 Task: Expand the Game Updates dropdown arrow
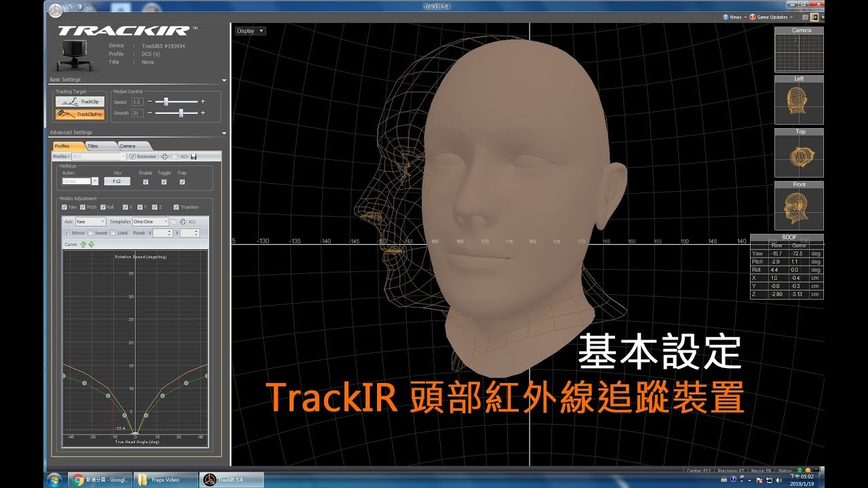pos(791,17)
